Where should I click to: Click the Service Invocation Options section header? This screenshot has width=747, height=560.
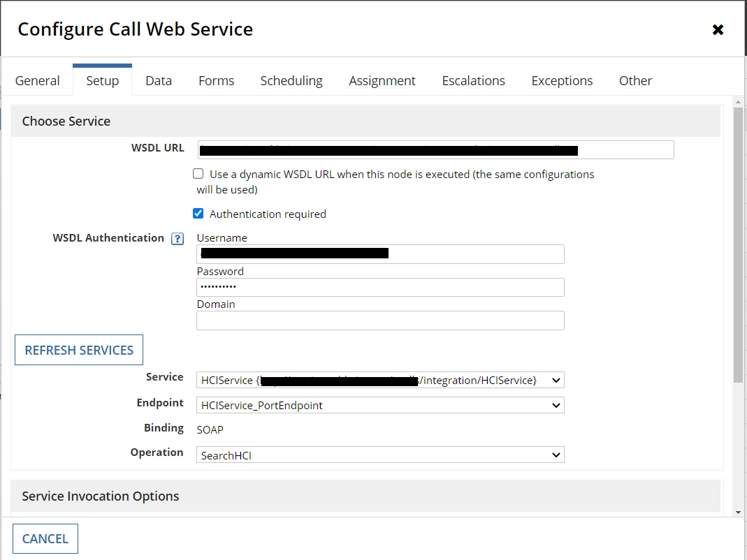tap(365, 496)
